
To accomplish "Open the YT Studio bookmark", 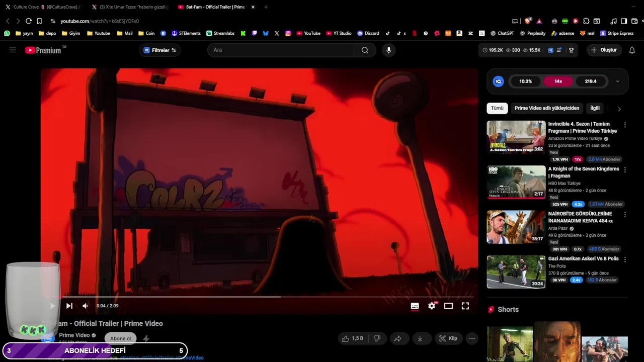I will coord(339,33).
